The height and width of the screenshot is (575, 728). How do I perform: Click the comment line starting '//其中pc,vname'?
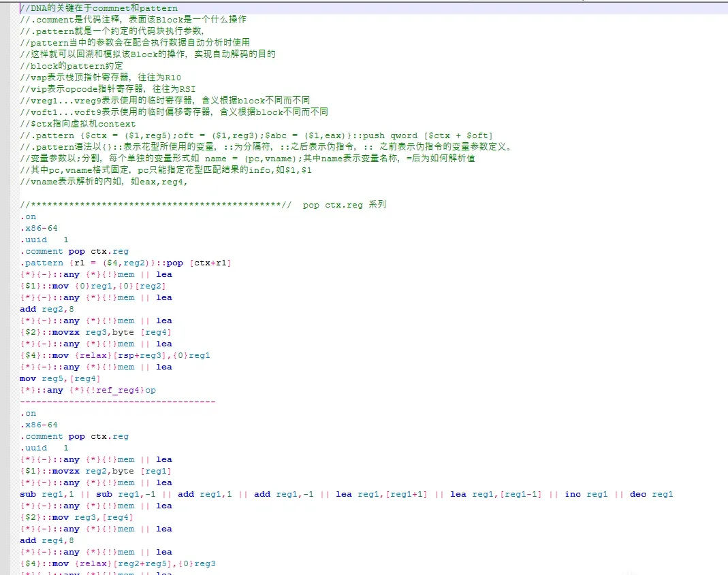[x=165, y=170]
